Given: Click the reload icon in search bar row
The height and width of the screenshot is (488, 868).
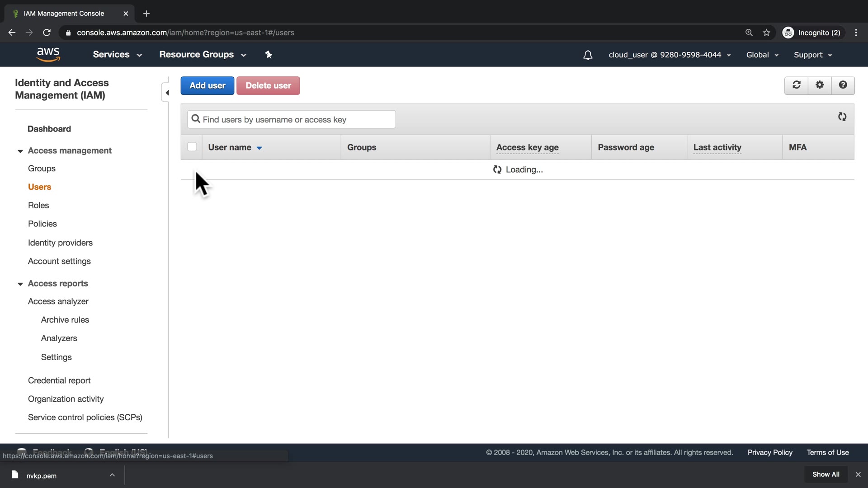Looking at the screenshot, I should click(842, 117).
